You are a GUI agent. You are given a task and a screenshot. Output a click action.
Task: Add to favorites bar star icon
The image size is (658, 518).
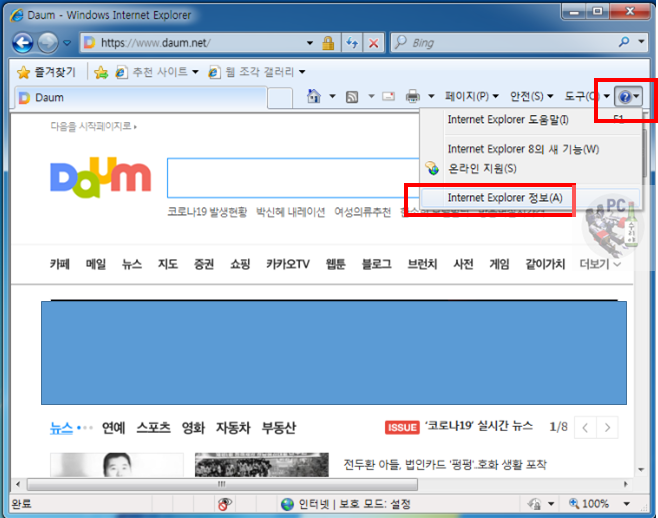(x=101, y=72)
